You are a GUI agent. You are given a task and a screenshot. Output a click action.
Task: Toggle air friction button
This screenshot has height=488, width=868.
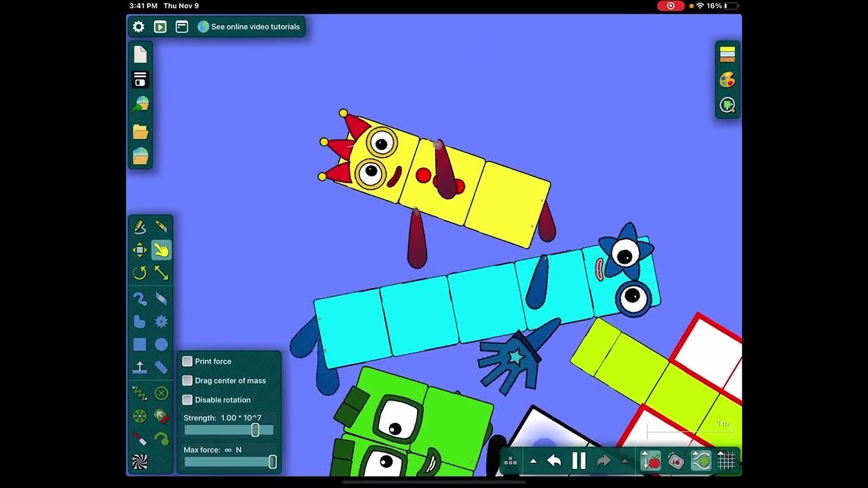pyautogui.click(x=701, y=461)
